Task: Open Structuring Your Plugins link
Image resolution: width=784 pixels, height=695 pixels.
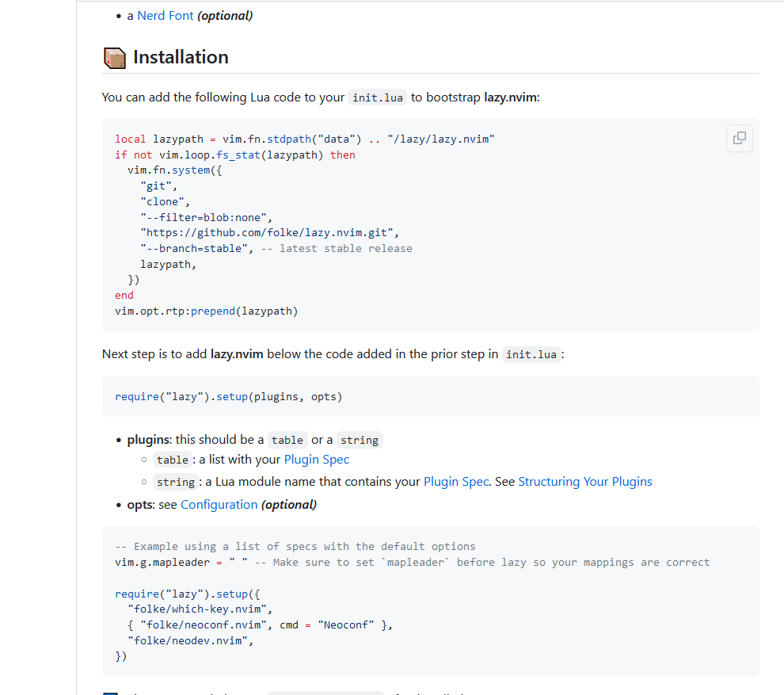Action: (585, 481)
